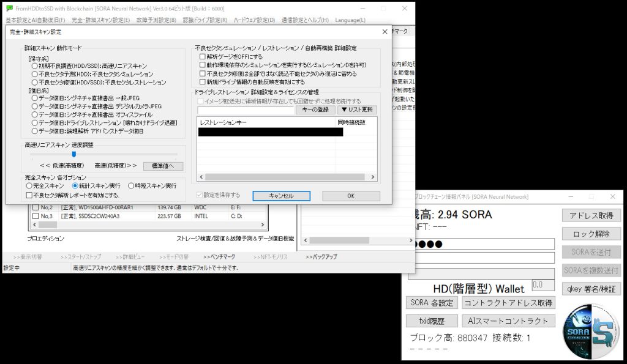Click the >>表示切替 toolbar item
This screenshot has width=627, height=364.
coord(27,257)
